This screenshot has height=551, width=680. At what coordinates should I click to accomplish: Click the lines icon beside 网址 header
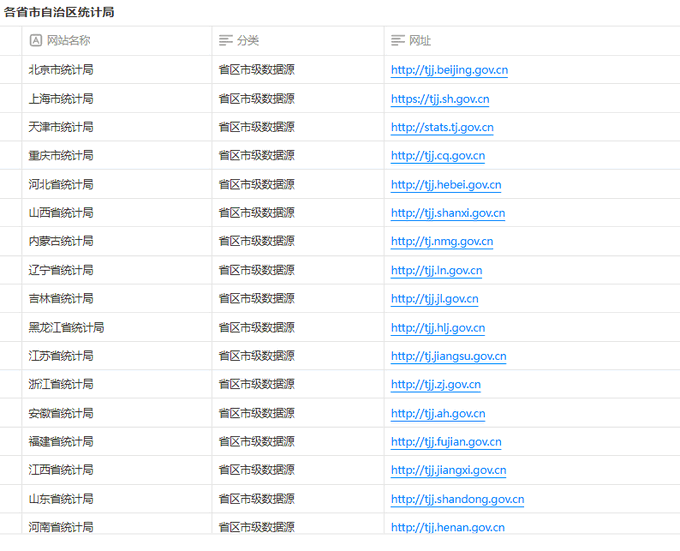click(398, 40)
